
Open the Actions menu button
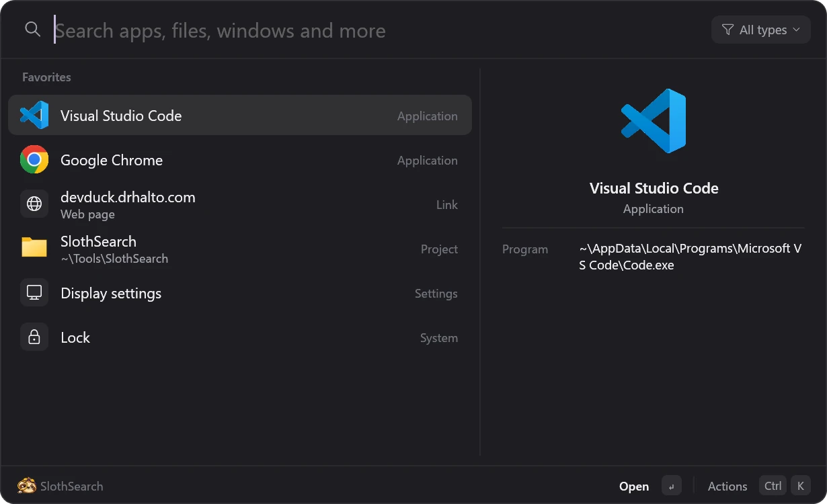pyautogui.click(x=727, y=486)
